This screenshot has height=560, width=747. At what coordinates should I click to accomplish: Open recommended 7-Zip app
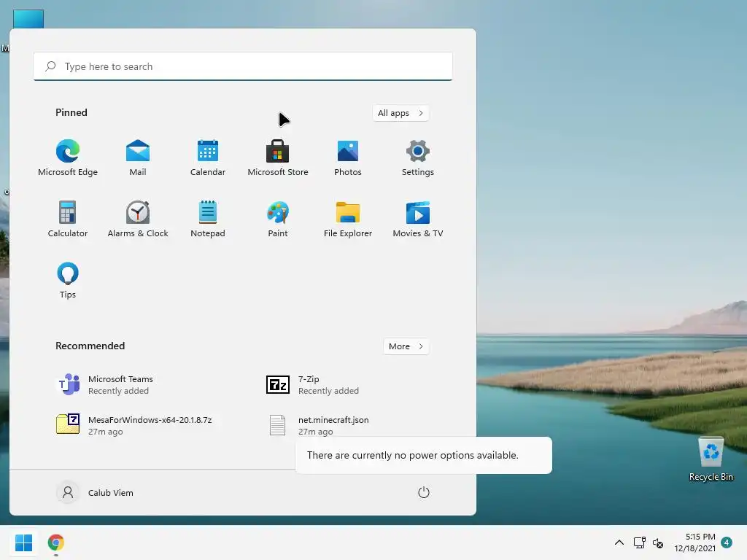pos(312,385)
